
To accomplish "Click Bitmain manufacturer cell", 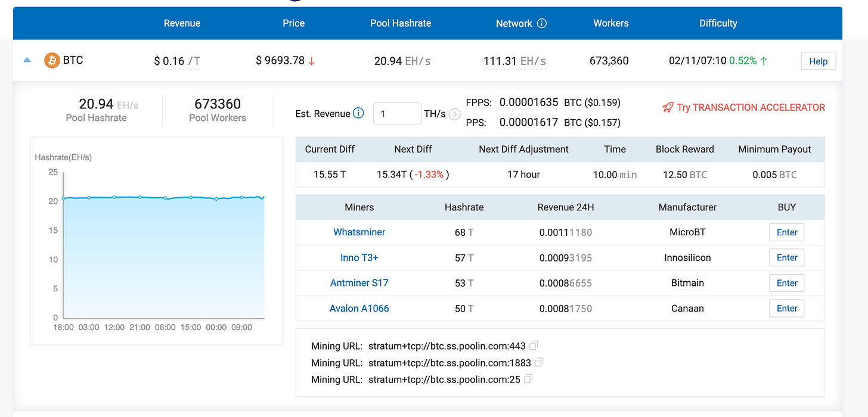I will [x=687, y=283].
